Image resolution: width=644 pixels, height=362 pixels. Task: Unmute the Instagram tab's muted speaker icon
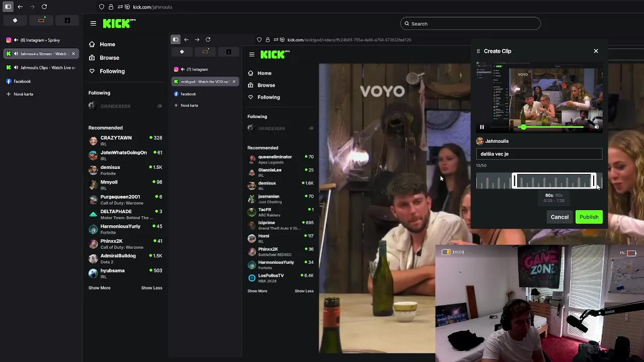(16, 40)
